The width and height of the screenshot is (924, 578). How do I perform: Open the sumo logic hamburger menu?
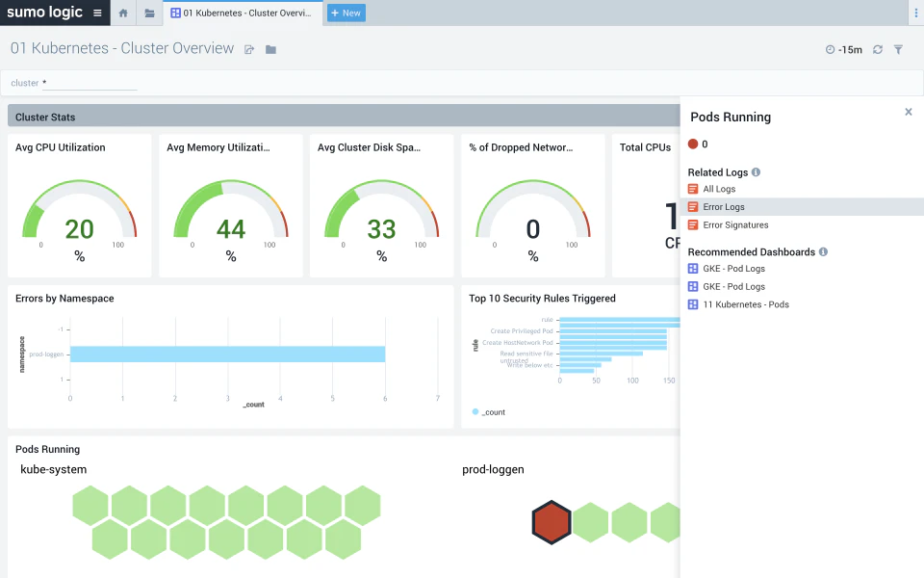96,13
